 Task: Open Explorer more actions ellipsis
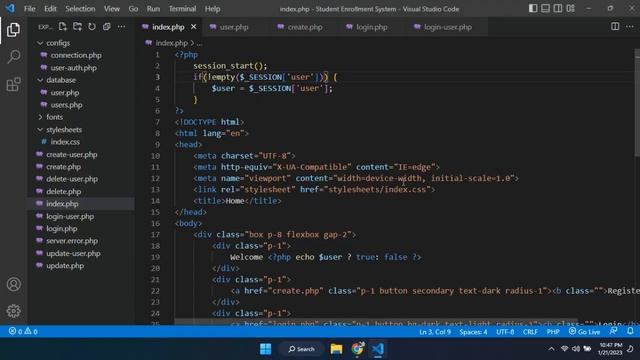point(121,27)
